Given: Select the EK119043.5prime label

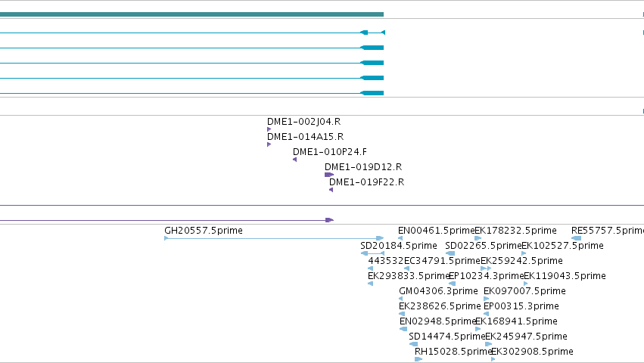Looking at the screenshot, I should 565,276.
